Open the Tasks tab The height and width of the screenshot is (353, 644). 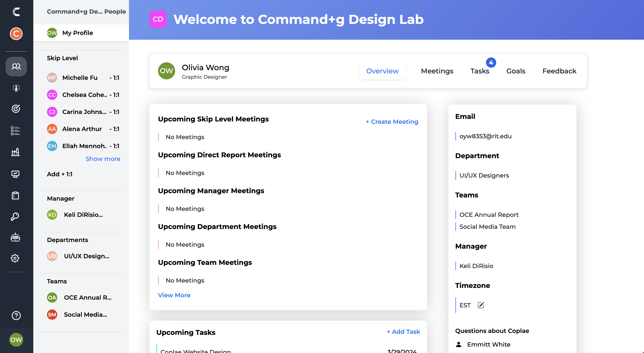[x=480, y=71]
